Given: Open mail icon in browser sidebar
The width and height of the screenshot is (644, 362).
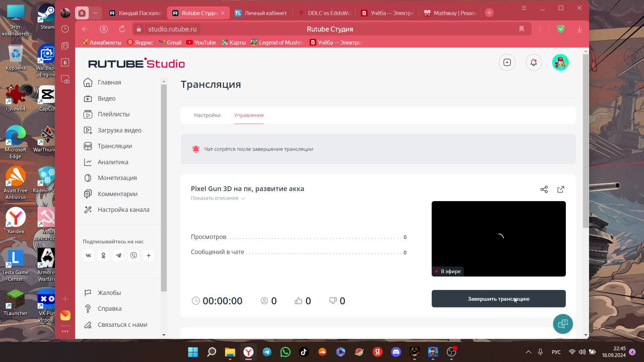Looking at the screenshot, I should point(65,315).
